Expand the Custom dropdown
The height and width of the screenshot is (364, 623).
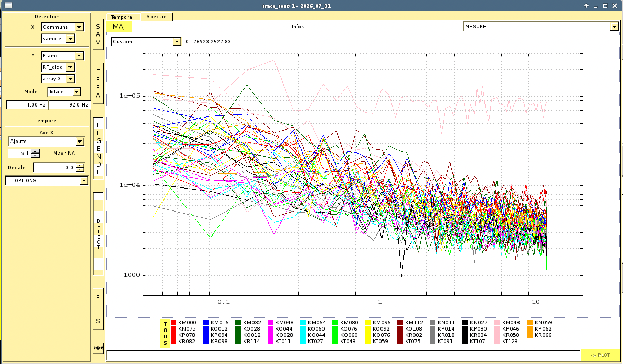[146, 42]
